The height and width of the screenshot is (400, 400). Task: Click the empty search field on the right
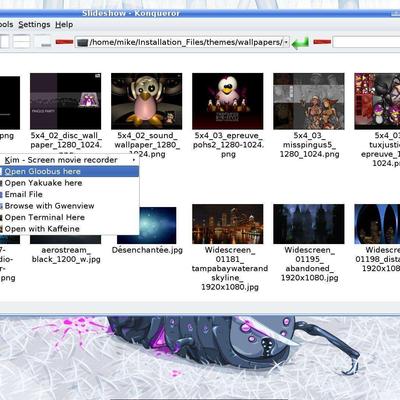[x=366, y=42]
